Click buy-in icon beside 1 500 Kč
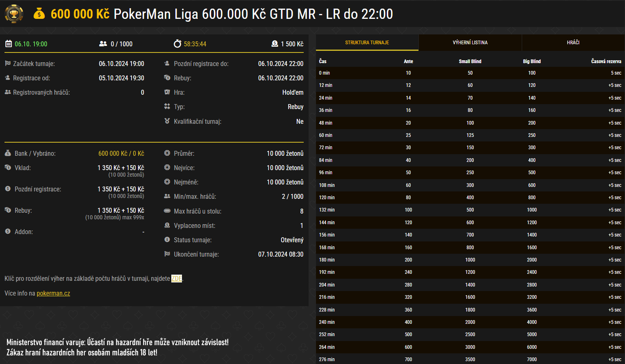 tap(275, 43)
